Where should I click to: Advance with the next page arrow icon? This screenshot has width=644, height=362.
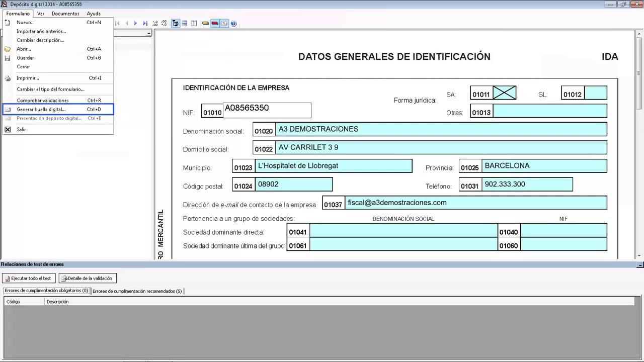click(135, 23)
